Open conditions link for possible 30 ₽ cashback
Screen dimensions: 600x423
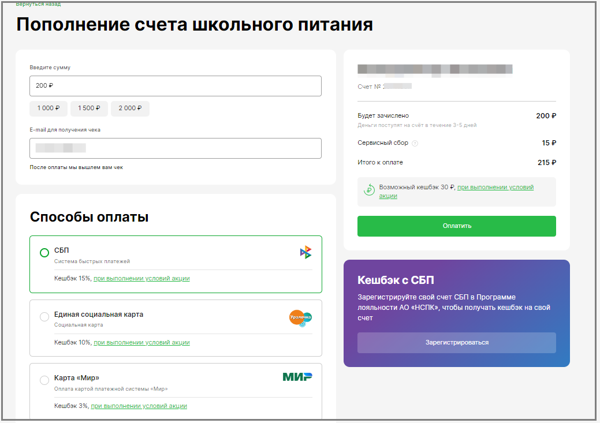[x=495, y=187]
